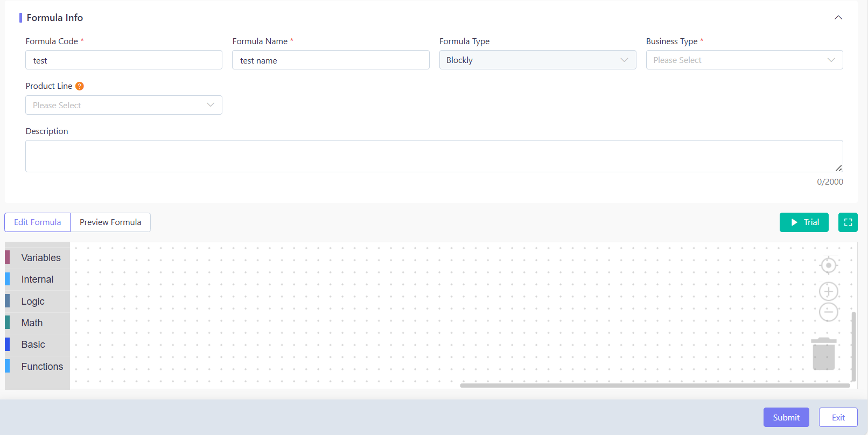Open the Product Line dropdown
Image resolution: width=868 pixels, height=435 pixels.
124,105
